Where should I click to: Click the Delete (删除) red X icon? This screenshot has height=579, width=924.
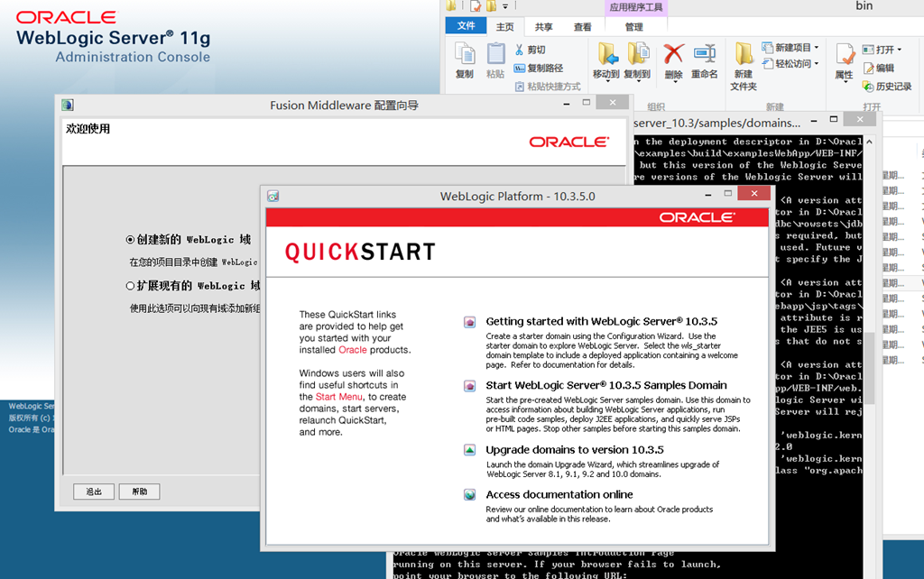click(x=673, y=54)
